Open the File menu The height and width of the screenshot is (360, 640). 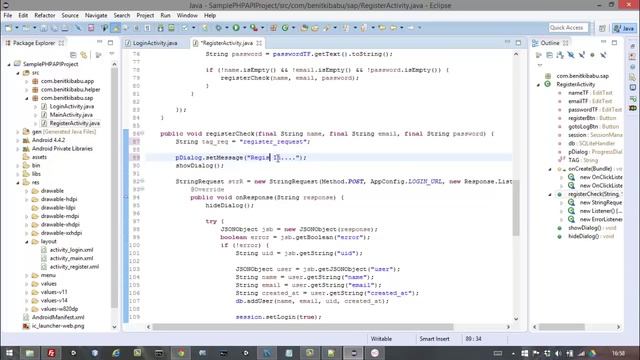[x=8, y=16]
